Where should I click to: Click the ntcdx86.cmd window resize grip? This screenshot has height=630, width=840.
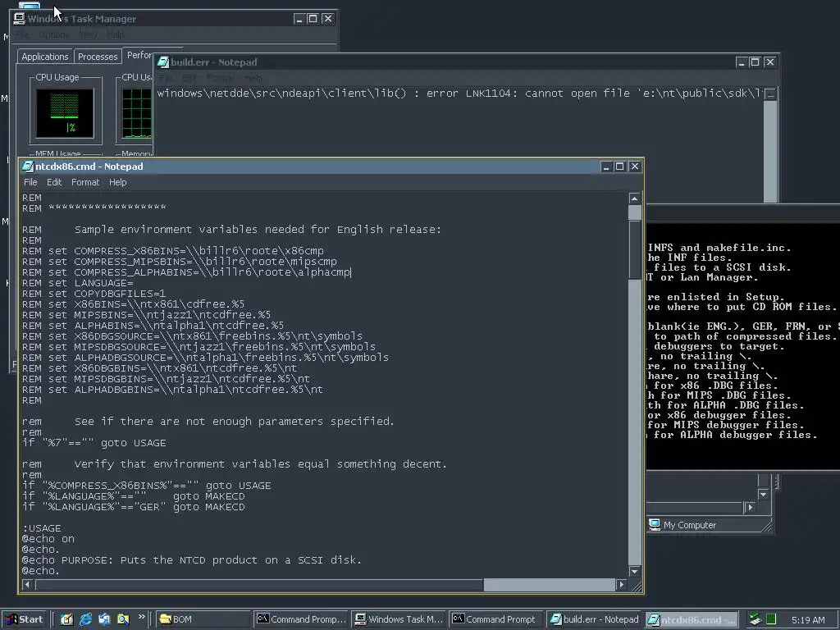(x=636, y=586)
